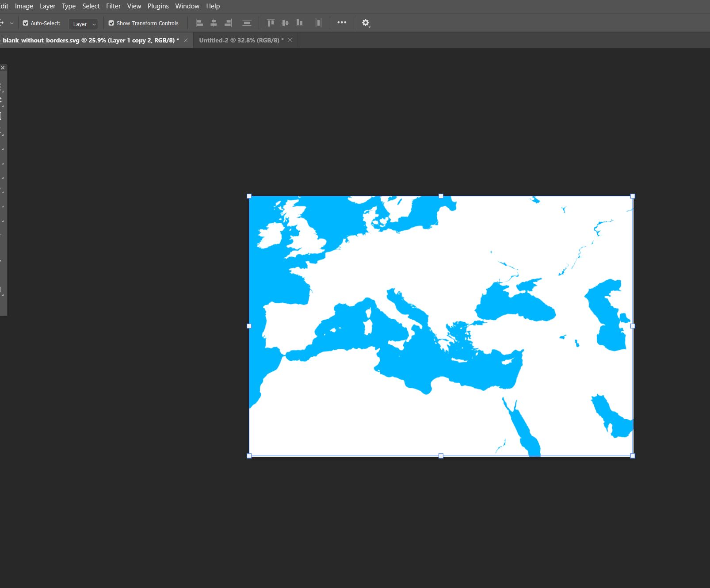Click the top-left transform handle
Viewport: 710px width, 588px height.
[x=249, y=196]
